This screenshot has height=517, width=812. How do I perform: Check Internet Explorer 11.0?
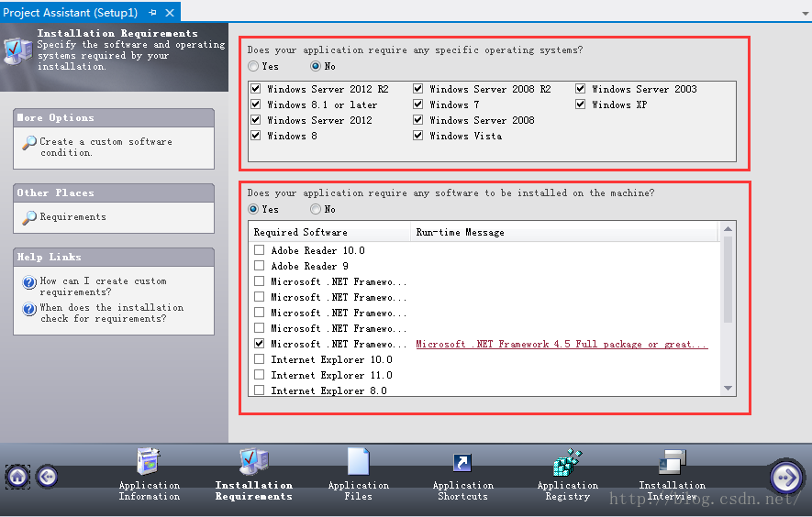tap(260, 374)
